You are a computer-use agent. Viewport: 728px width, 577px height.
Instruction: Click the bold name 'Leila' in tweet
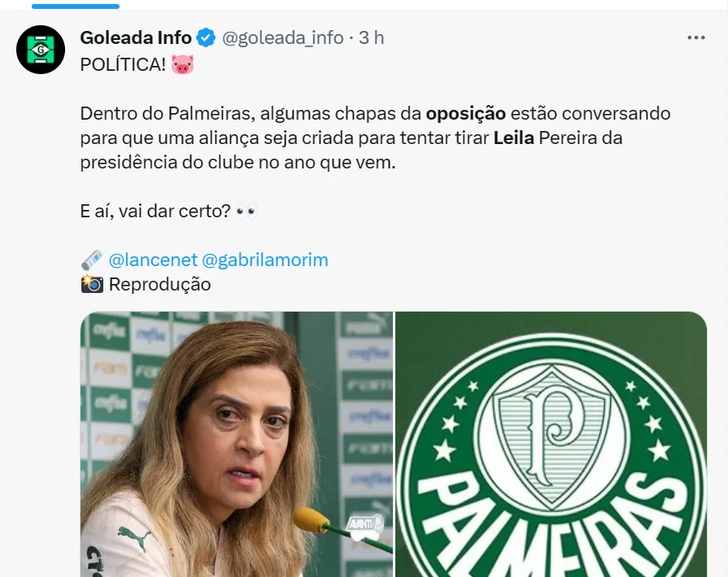click(513, 138)
